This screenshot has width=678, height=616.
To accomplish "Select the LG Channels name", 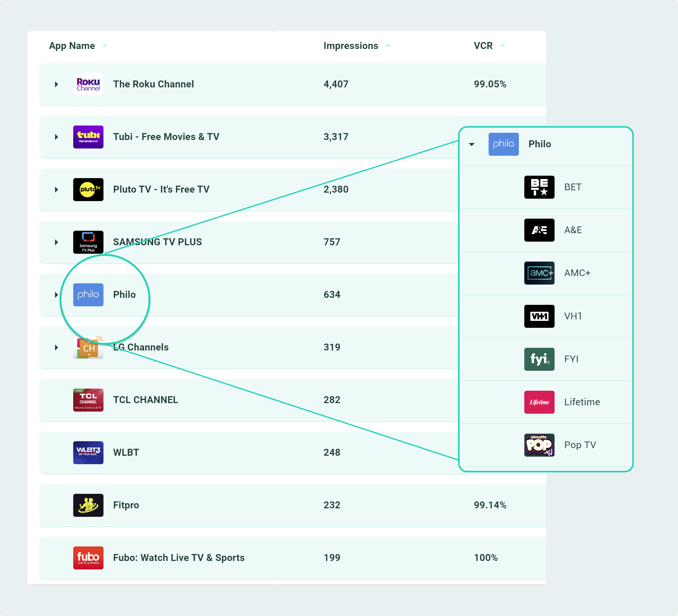I will click(141, 347).
